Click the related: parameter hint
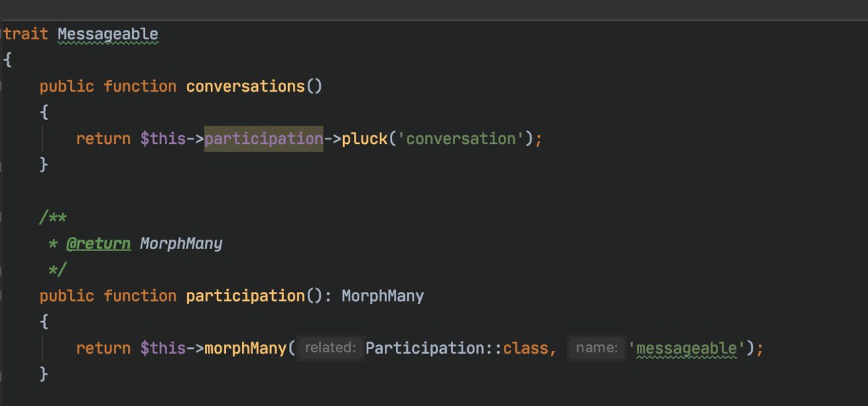The height and width of the screenshot is (406, 868). (x=330, y=348)
